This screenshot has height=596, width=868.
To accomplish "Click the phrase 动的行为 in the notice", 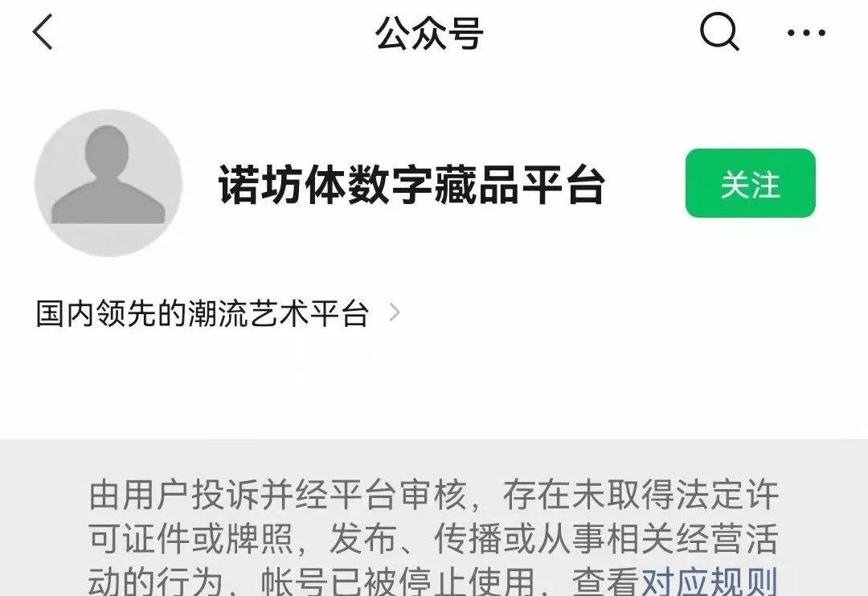I will pos(156,581).
